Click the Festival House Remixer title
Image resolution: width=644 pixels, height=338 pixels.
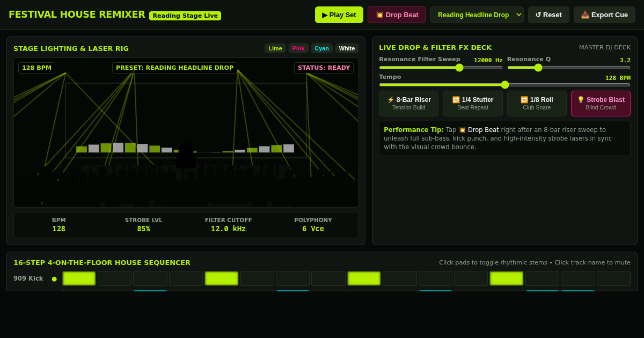point(77,14)
